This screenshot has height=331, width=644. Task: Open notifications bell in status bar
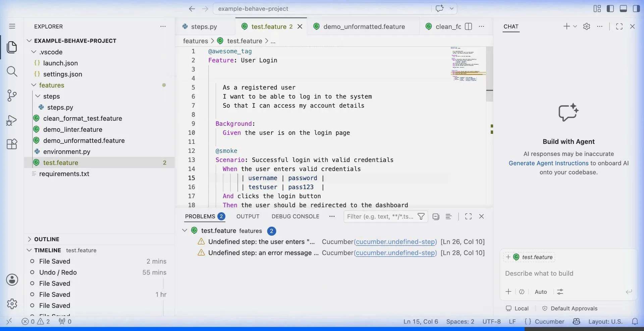pos(635,322)
